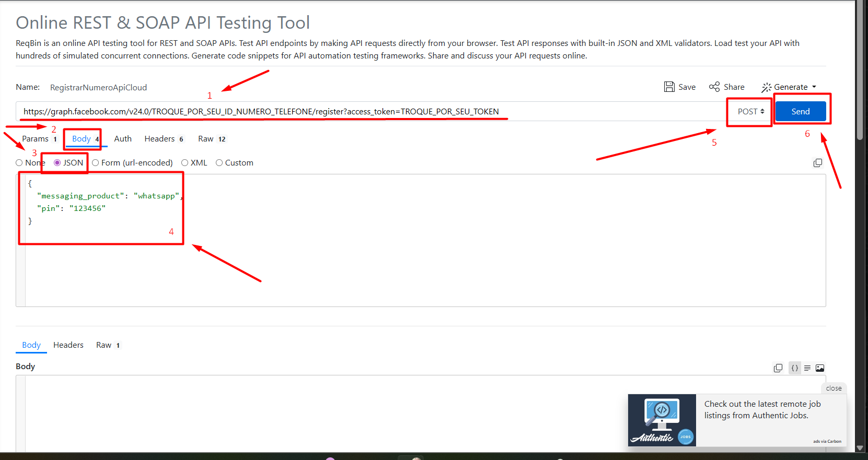Click the Share nodes icon
868x460 pixels.
[x=714, y=87]
